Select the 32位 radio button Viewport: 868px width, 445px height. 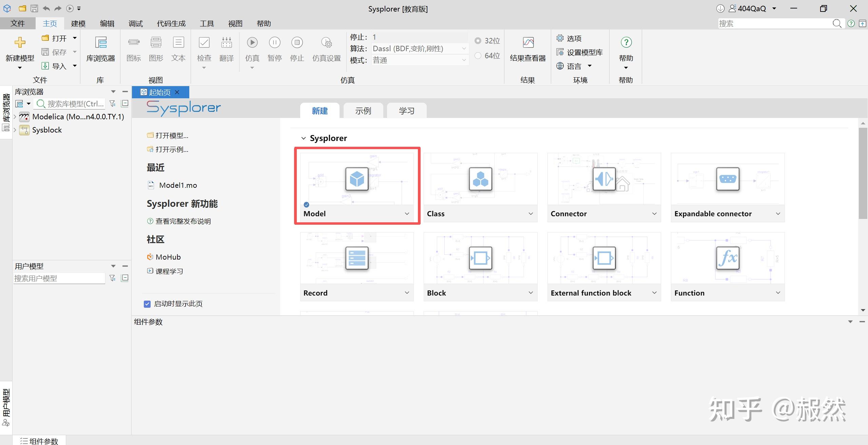tap(478, 41)
